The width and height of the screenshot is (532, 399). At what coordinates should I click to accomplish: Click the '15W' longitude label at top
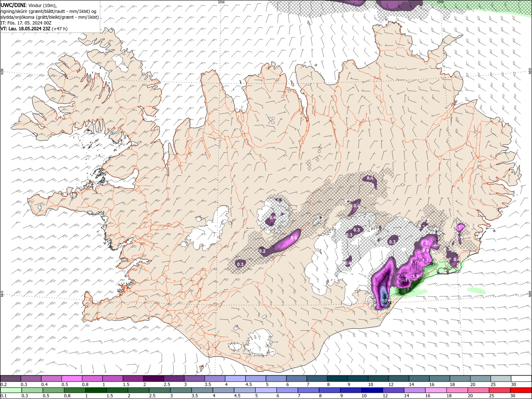point(440,2)
